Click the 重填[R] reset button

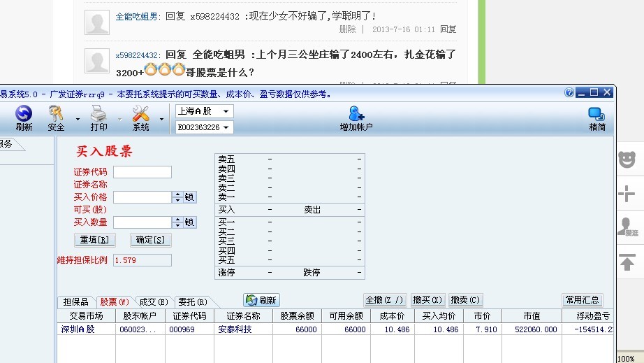point(95,240)
